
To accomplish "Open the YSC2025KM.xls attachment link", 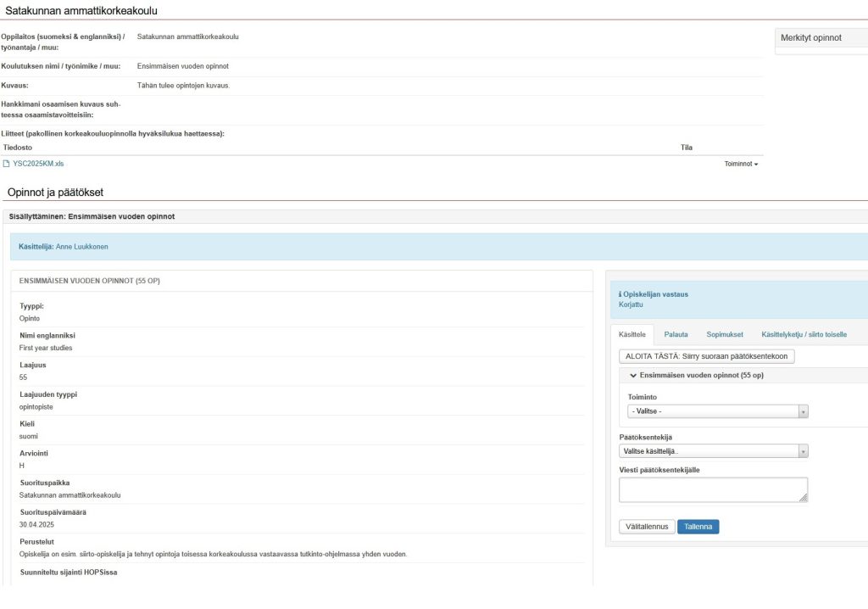I will (x=38, y=164).
